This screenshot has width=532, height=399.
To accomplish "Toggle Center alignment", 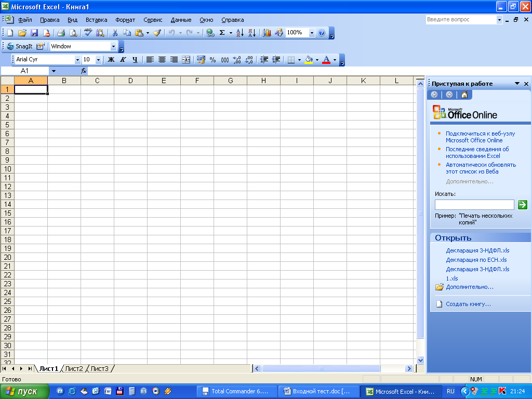I will 162,60.
